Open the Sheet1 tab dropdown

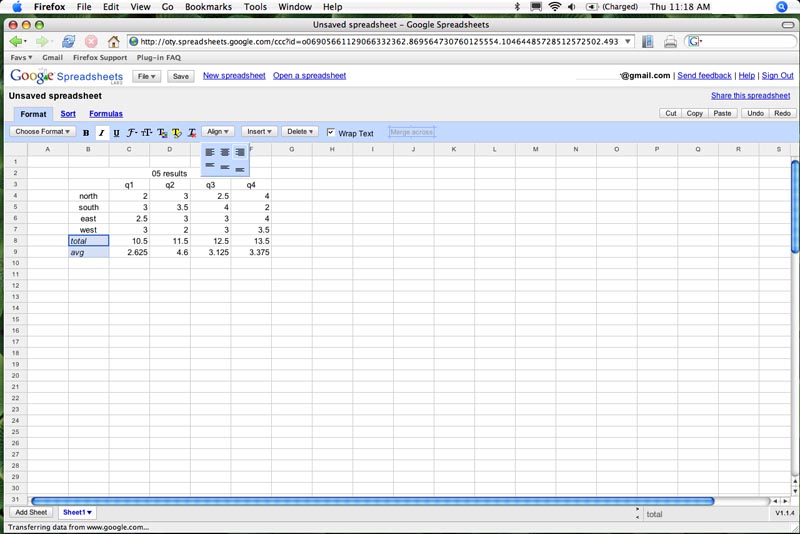(77, 512)
